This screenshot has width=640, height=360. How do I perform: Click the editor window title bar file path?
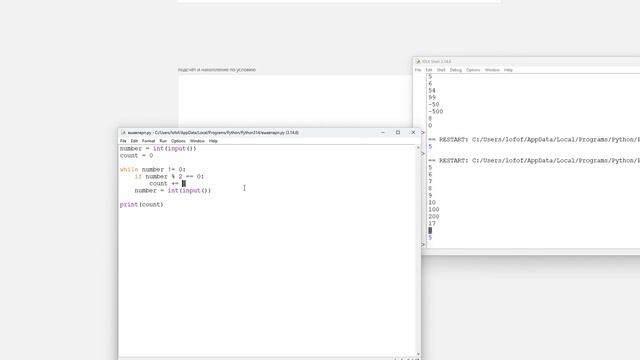click(x=227, y=133)
